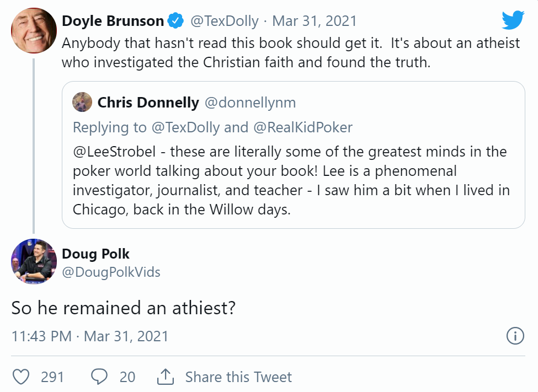Click the share arrow icon
Screen dimensions: 538x392
(165, 377)
